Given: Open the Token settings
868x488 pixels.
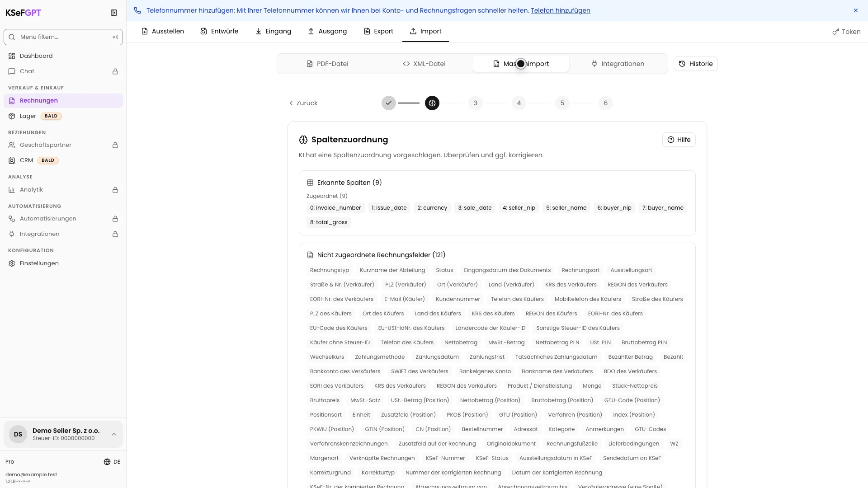Looking at the screenshot, I should (x=846, y=32).
